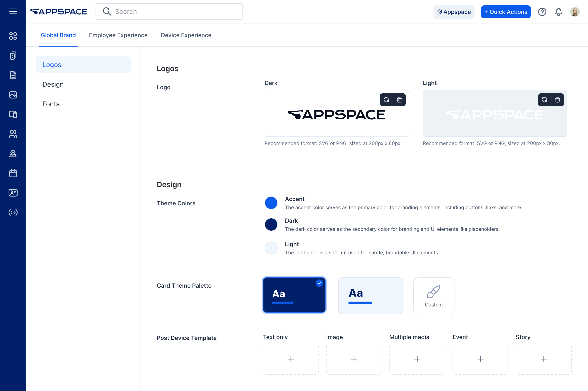Open the calendar icon in sidebar
588x391 pixels.
13,173
